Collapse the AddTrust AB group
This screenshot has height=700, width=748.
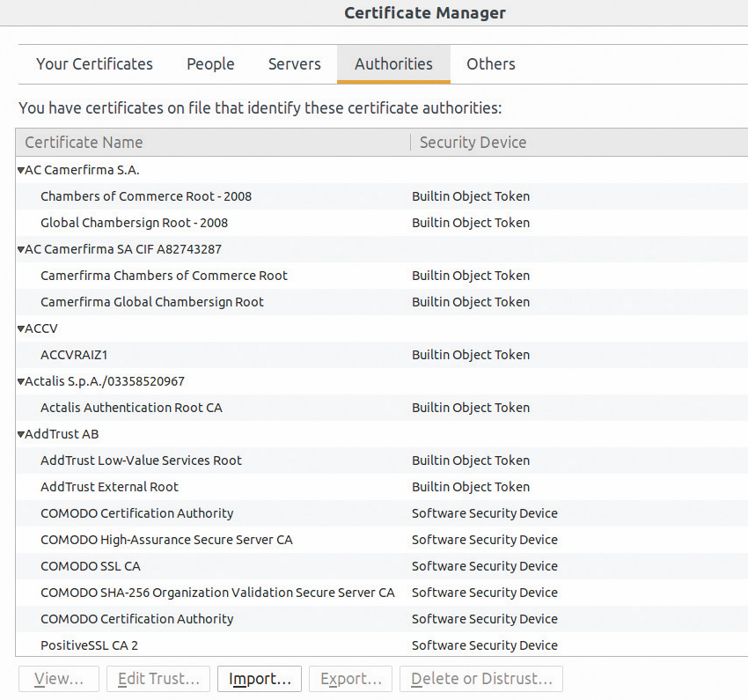tap(21, 434)
